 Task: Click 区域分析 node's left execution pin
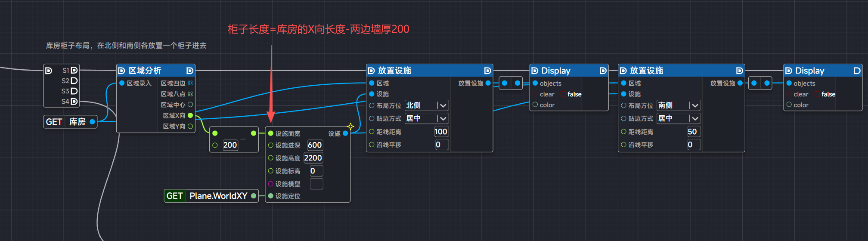point(121,71)
